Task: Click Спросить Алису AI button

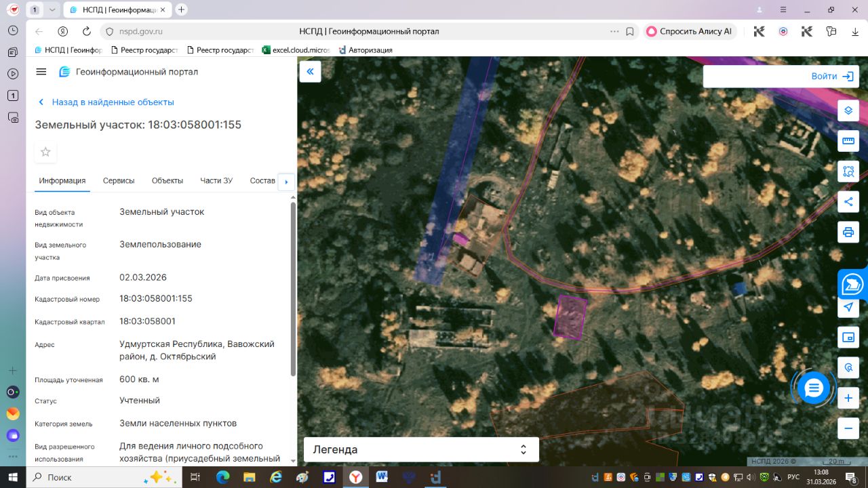Action: point(690,31)
